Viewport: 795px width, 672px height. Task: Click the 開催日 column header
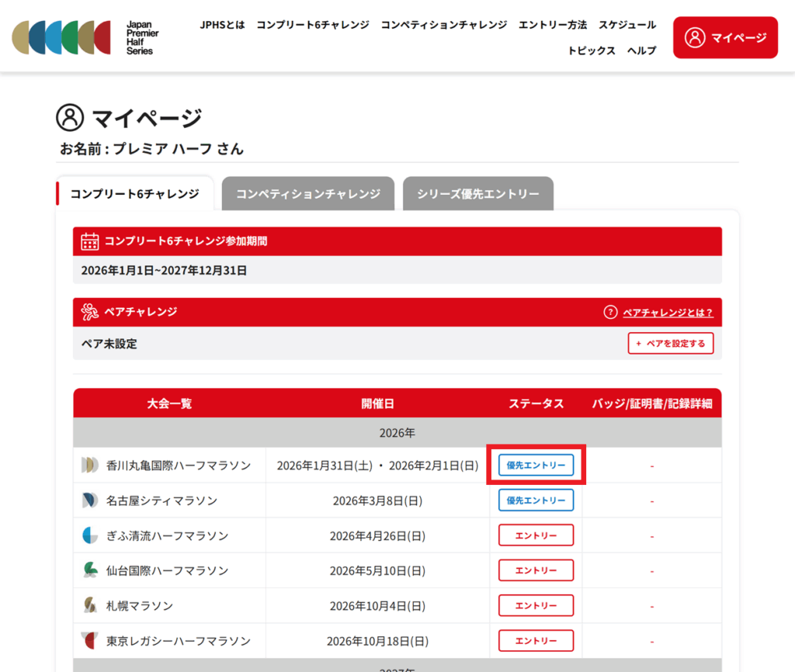pyautogui.click(x=378, y=404)
